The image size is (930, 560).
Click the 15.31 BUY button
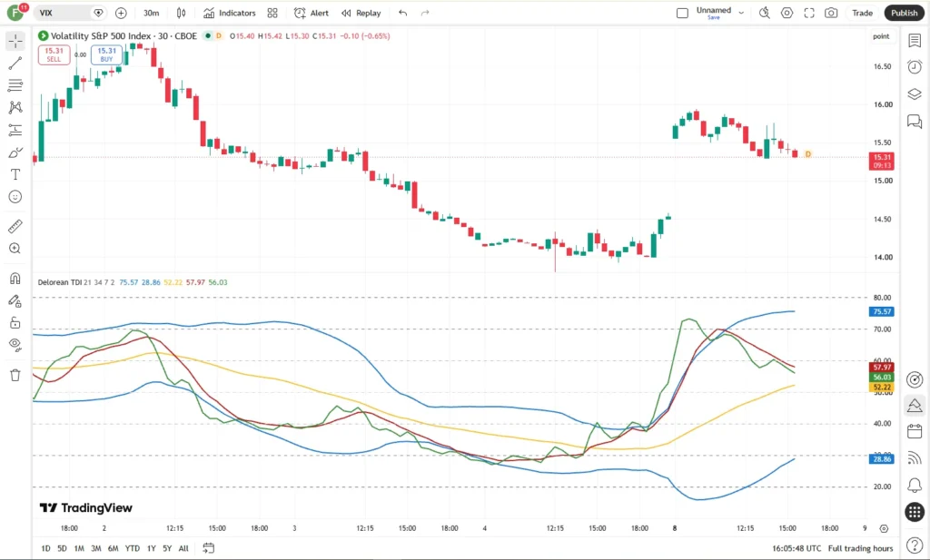coord(107,54)
